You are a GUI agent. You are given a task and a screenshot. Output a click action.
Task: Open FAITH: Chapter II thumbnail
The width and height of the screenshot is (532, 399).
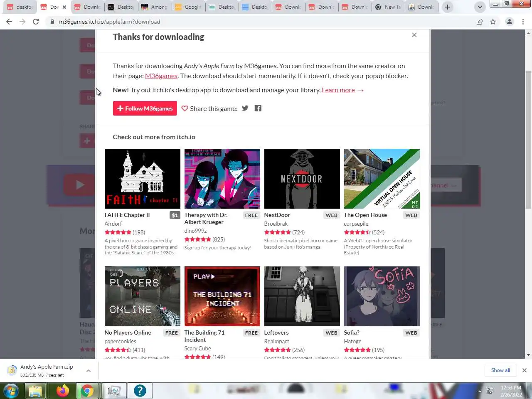tap(143, 179)
